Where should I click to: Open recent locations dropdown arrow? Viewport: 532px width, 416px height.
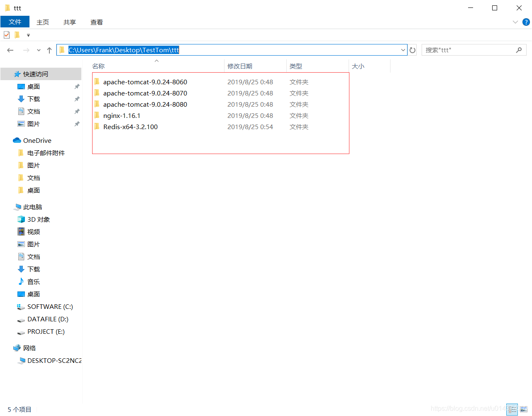point(39,50)
